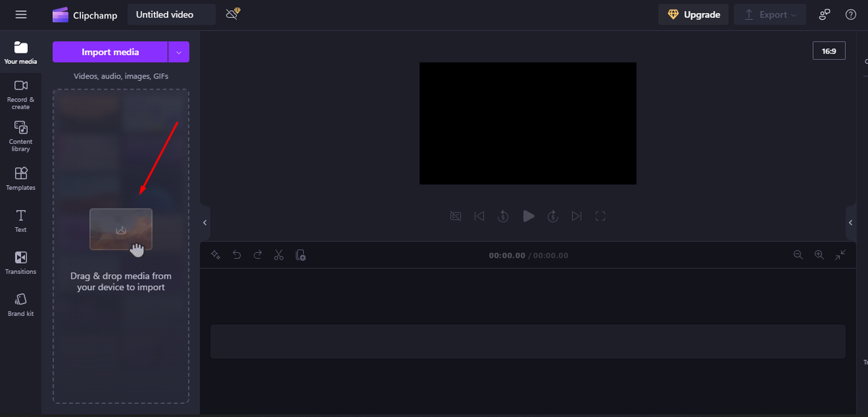Viewport: 868px width, 417px height.
Task: Expand the right property panel
Action: click(x=850, y=222)
